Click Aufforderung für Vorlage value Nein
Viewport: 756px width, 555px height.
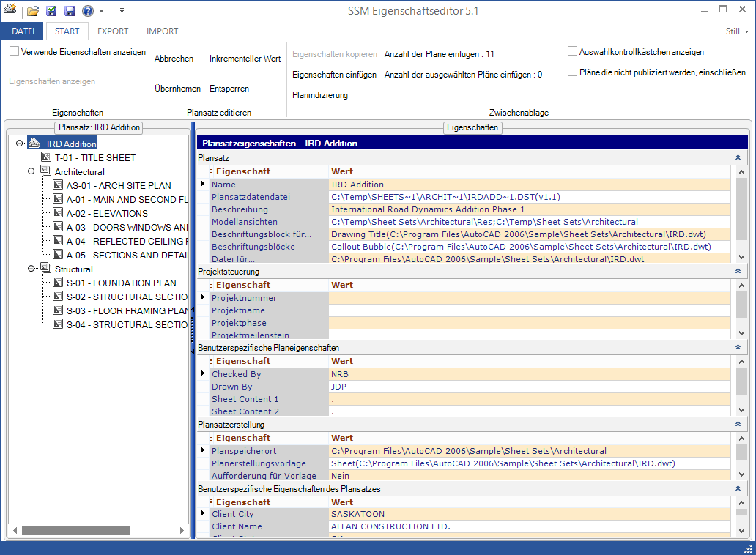click(530, 475)
